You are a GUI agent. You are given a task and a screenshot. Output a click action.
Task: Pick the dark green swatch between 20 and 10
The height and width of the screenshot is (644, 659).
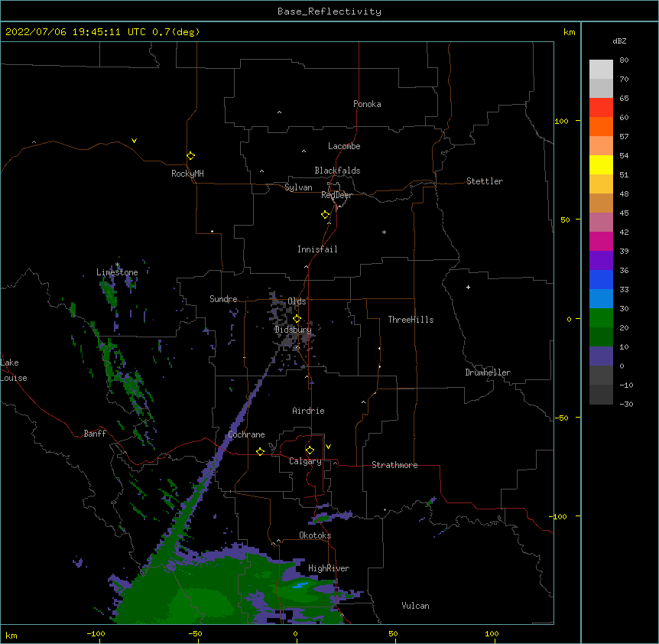tap(601, 337)
